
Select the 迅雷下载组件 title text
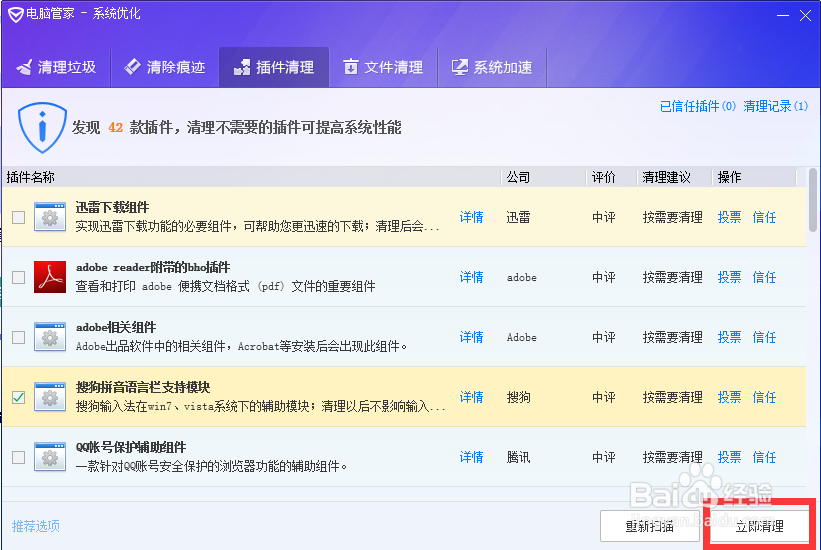[x=113, y=207]
